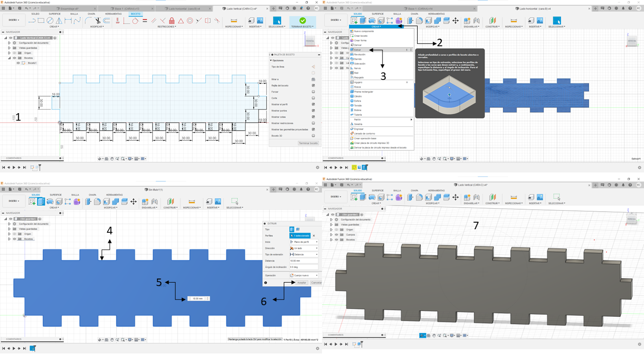Open the Dirección dropdown in Extruir dialog
This screenshot has width=644, height=362.
[304, 248]
